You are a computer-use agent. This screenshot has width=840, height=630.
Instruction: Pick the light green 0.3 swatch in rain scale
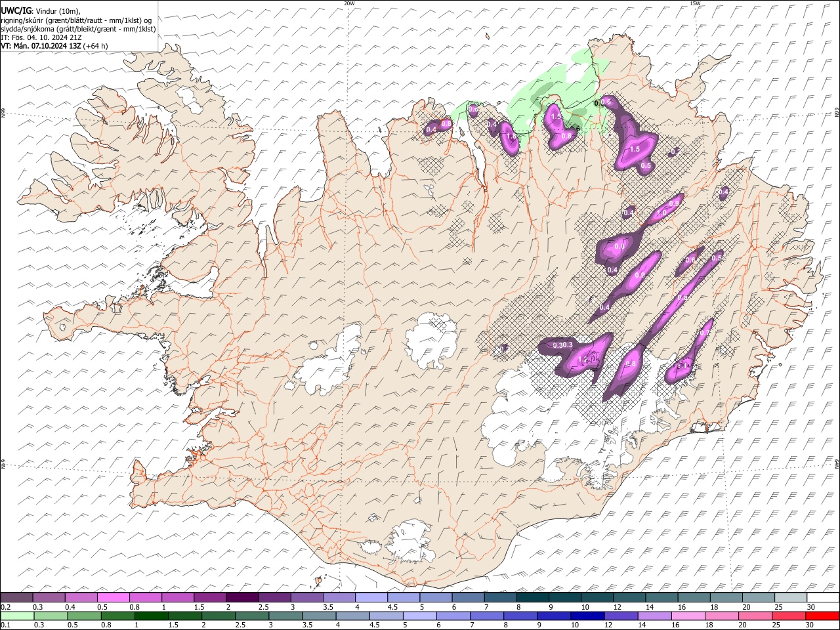pyautogui.click(x=51, y=616)
